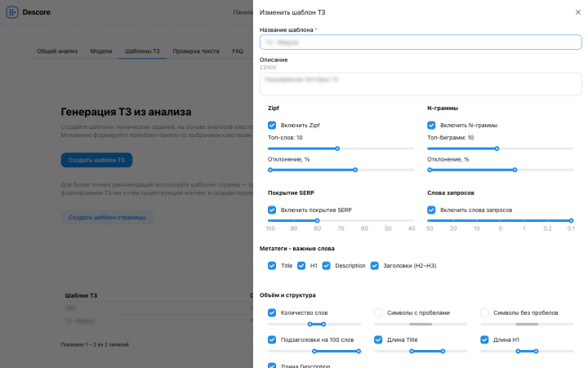Click into the description text area
This screenshot has height=368, width=588.
421,84
